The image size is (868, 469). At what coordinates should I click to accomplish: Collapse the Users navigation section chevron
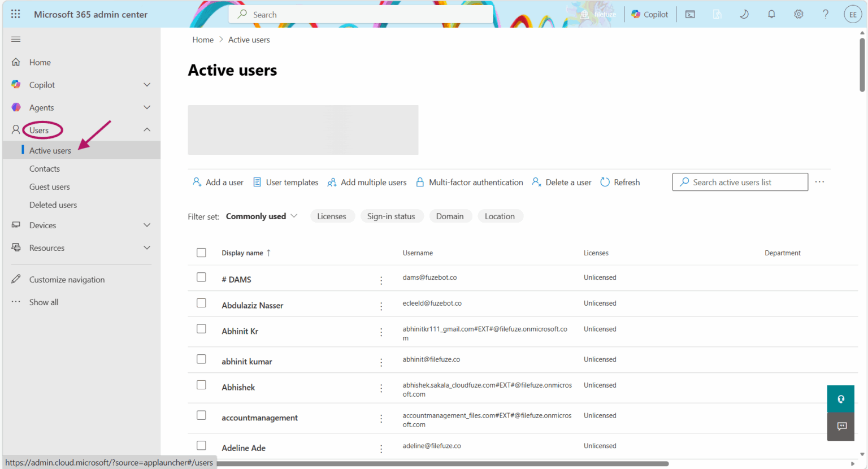point(147,129)
